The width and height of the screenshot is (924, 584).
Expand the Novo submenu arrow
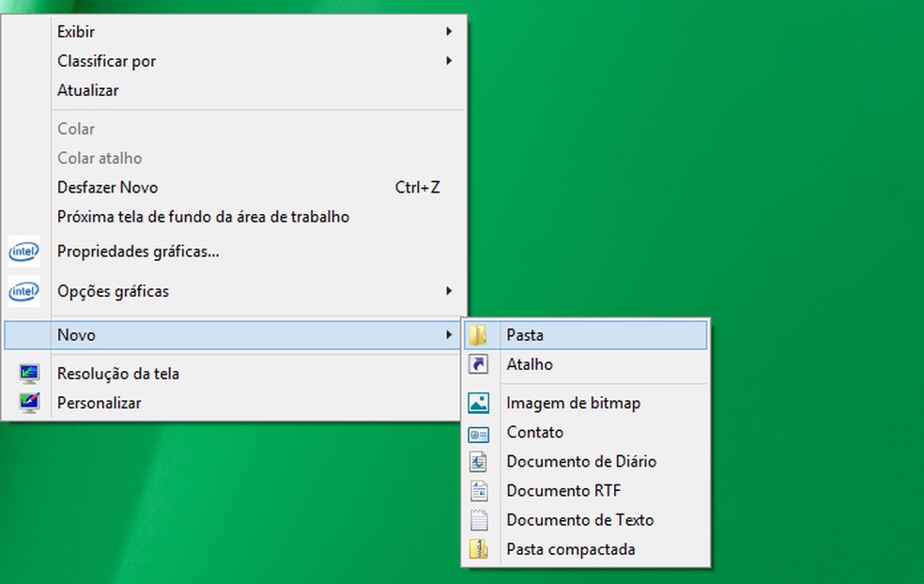coord(450,334)
